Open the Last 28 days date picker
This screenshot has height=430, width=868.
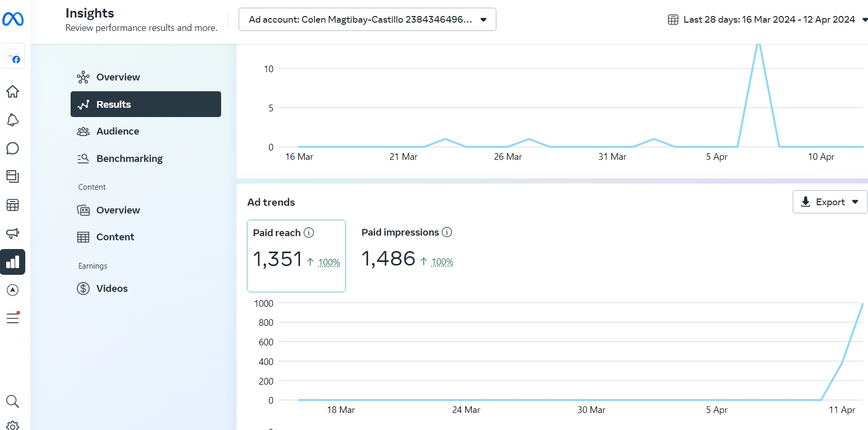coord(768,20)
